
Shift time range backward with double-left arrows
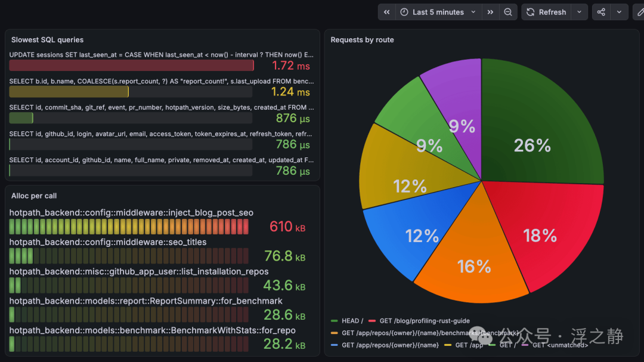(x=386, y=12)
